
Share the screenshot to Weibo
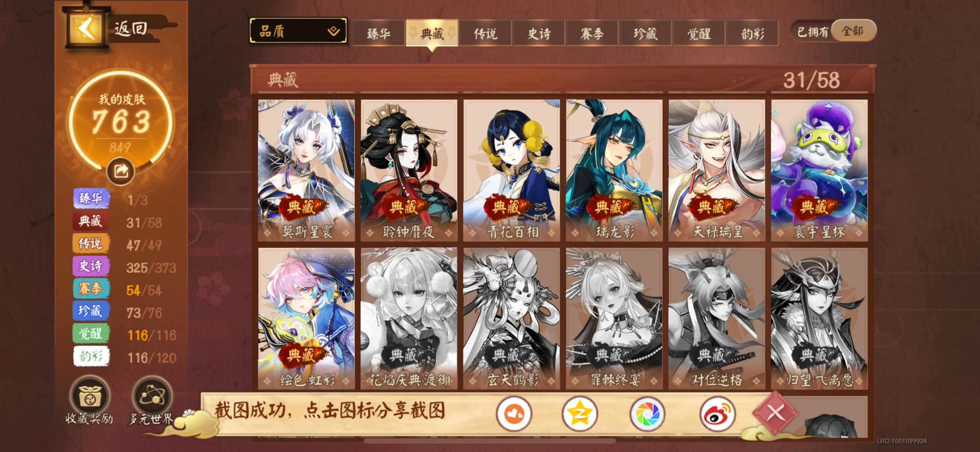click(x=717, y=414)
